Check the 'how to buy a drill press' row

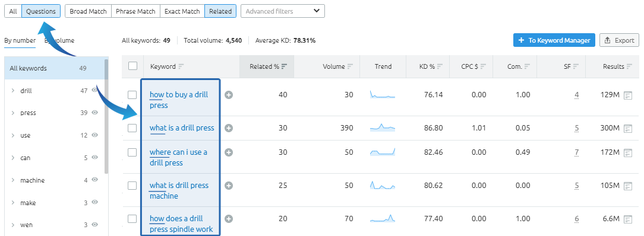click(132, 95)
